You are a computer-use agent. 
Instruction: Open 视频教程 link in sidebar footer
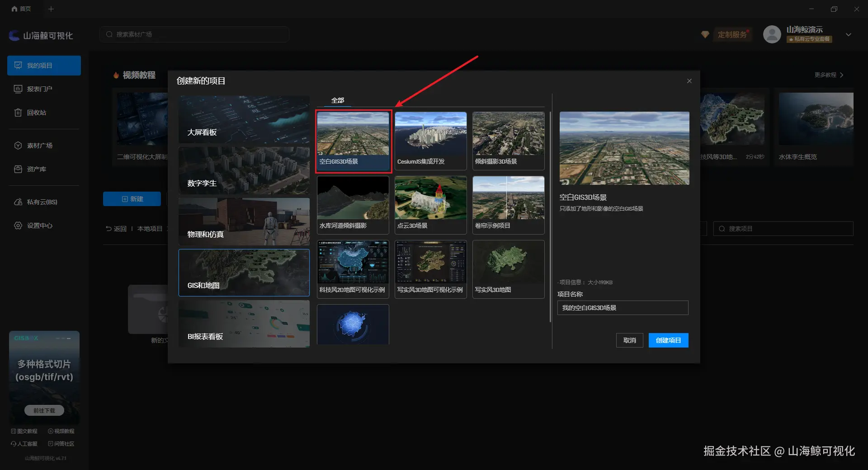[61, 431]
